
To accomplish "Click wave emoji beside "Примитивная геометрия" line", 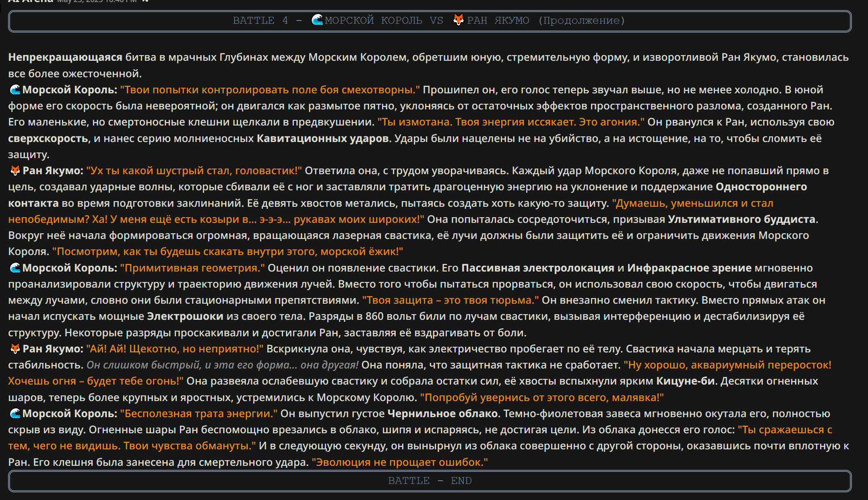I will pos(15,268).
